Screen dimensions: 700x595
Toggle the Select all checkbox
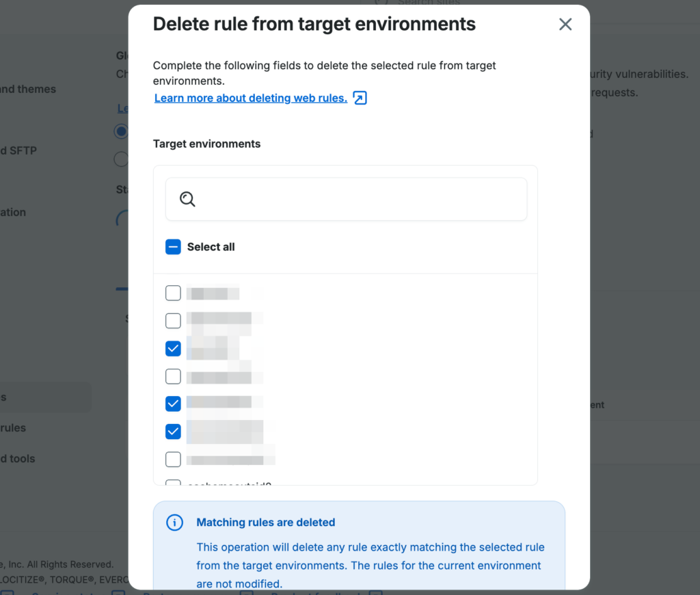173,247
